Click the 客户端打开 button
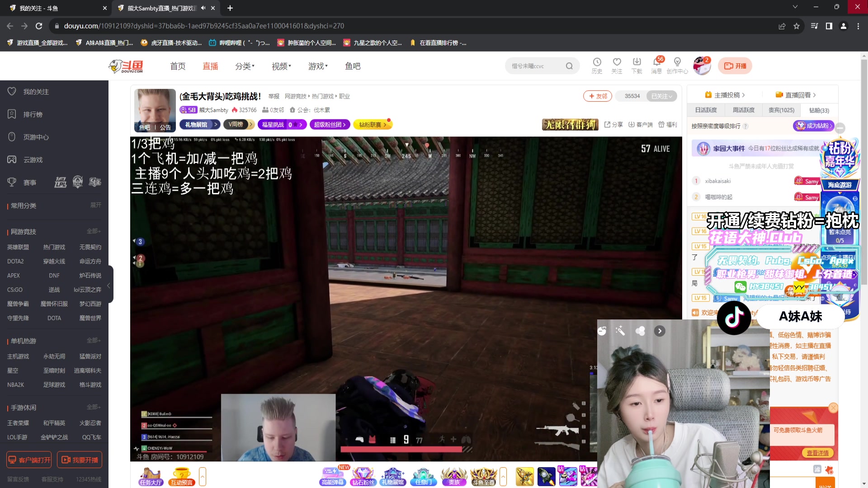868x488 pixels. (29, 460)
